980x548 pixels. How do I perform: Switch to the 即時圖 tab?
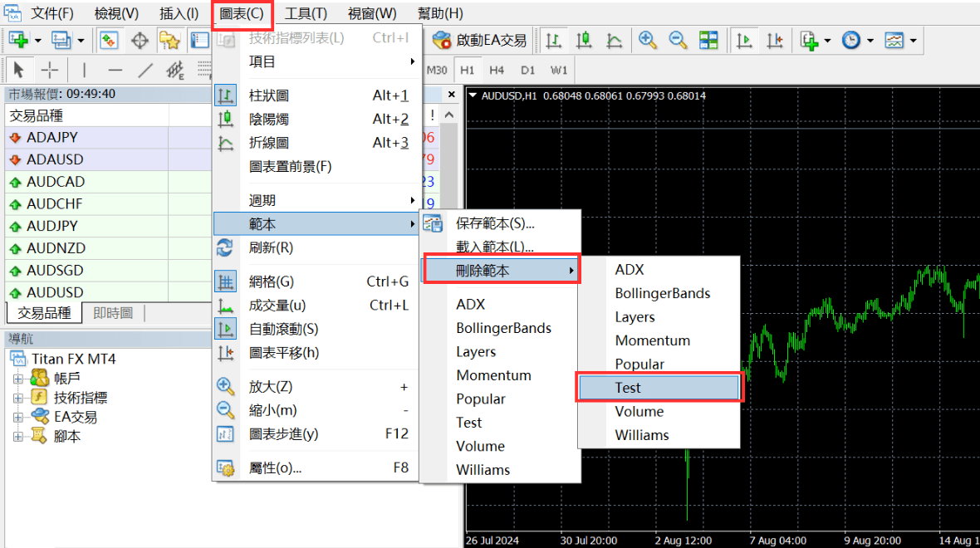pos(113,313)
